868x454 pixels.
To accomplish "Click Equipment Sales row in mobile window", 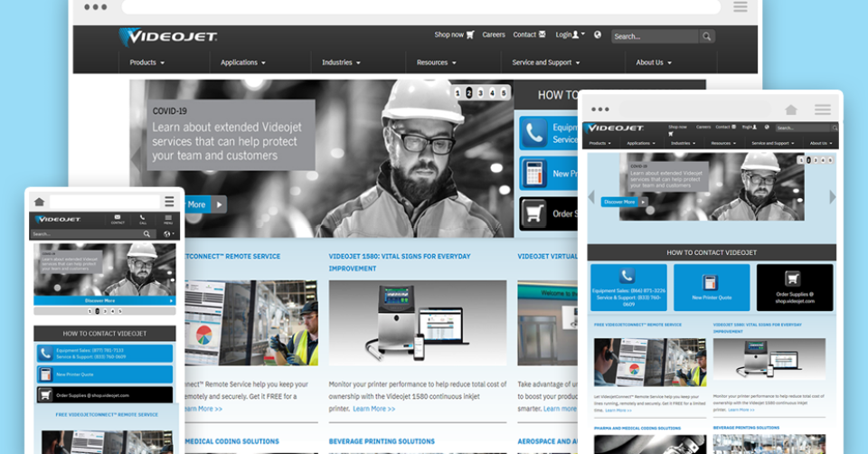I will click(x=105, y=354).
